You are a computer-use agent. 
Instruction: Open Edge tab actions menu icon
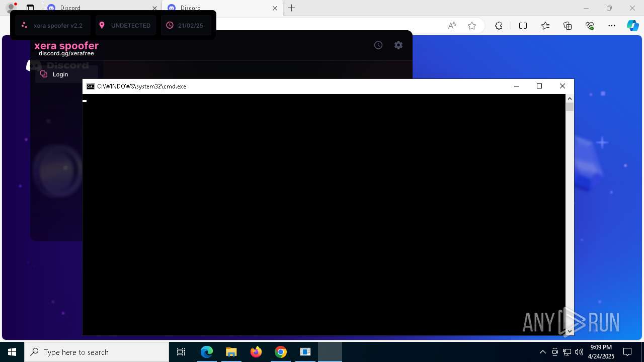30,8
